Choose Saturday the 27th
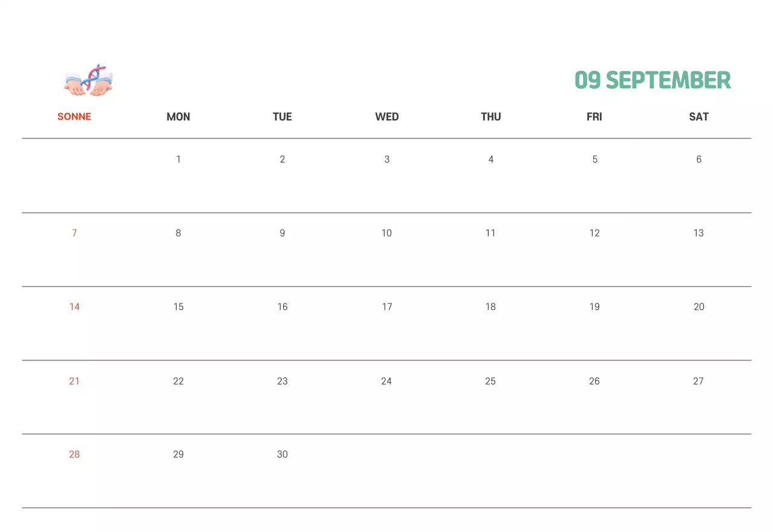This screenshot has height=532, width=774. (698, 381)
